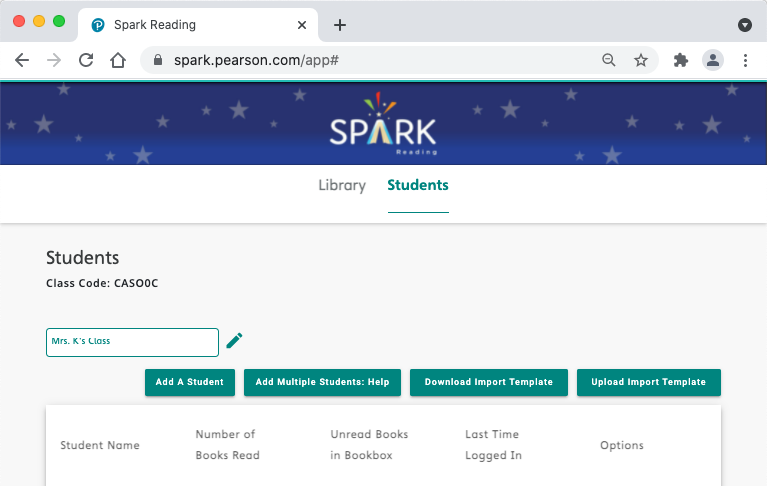
Task: Click the Spark Reading logo
Action: click(383, 127)
